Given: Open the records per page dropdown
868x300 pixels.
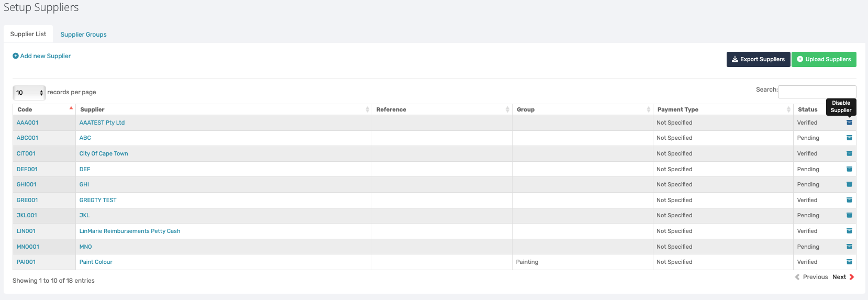Looking at the screenshot, I should click(29, 93).
